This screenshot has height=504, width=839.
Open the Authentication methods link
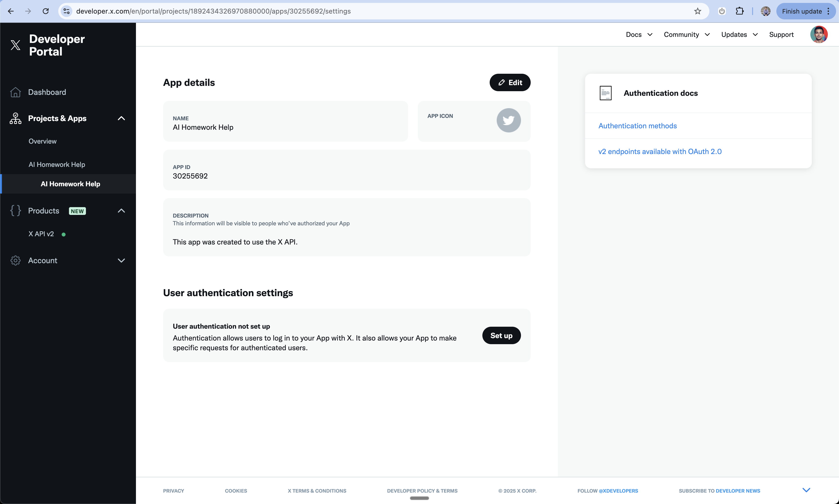[x=637, y=126]
